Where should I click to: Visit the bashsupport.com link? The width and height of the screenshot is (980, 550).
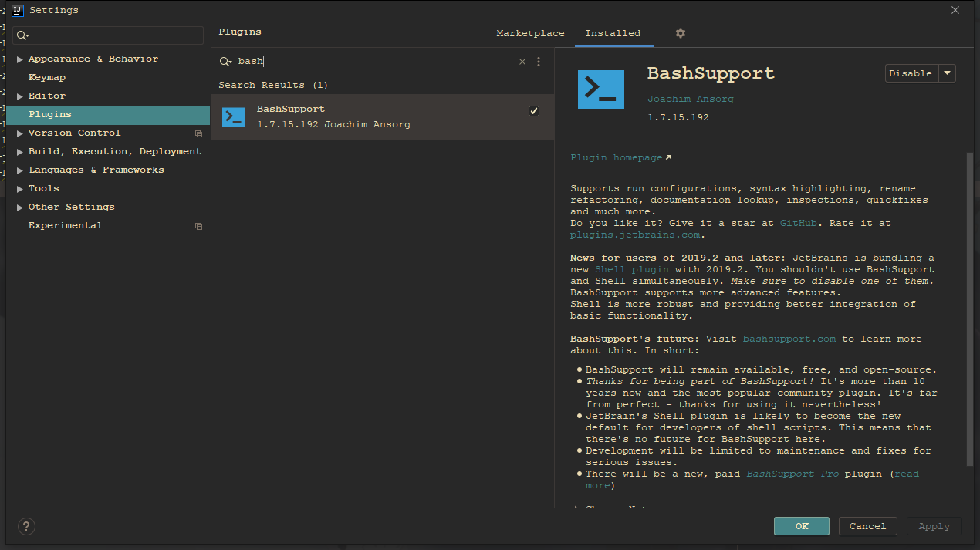[x=789, y=339]
